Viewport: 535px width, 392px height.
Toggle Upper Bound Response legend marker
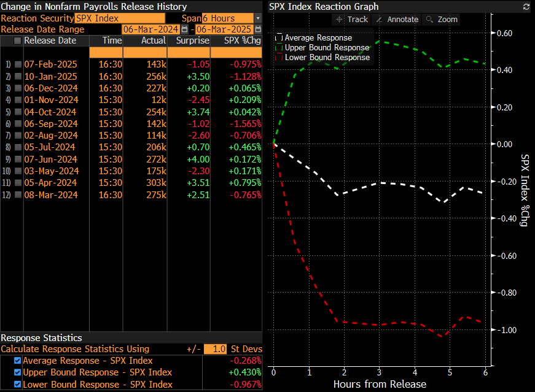[279, 47]
